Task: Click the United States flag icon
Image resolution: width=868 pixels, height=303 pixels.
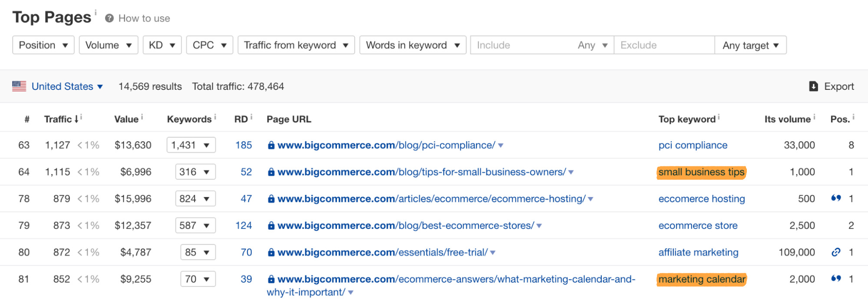Action: coord(19,86)
